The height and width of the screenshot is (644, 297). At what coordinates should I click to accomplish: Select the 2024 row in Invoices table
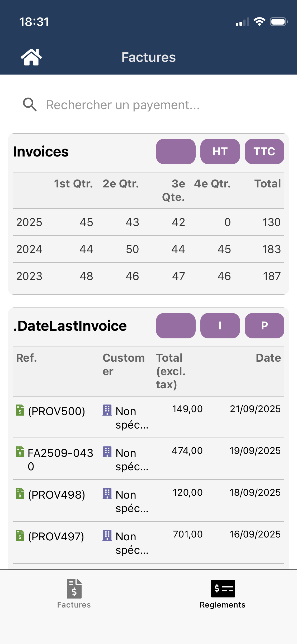(148, 249)
